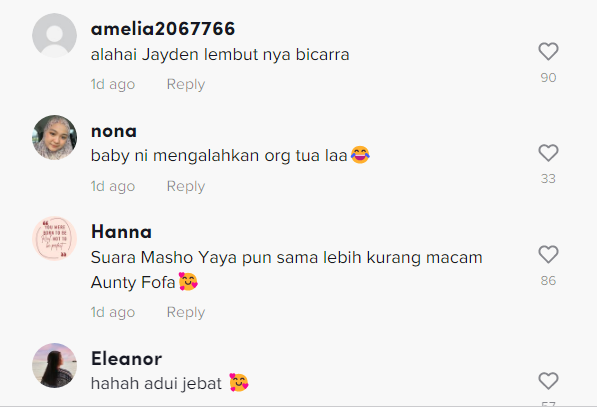Reply to amelia2067766's comment
This screenshot has width=597, height=409.
186,84
